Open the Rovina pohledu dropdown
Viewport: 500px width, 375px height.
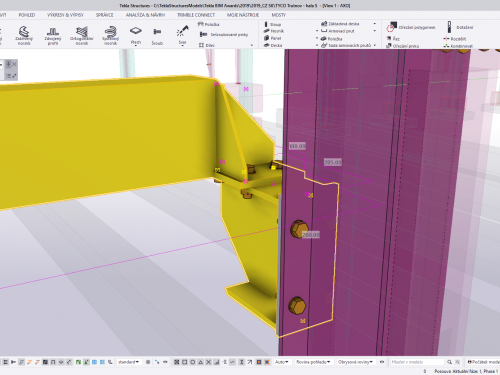coord(313,362)
